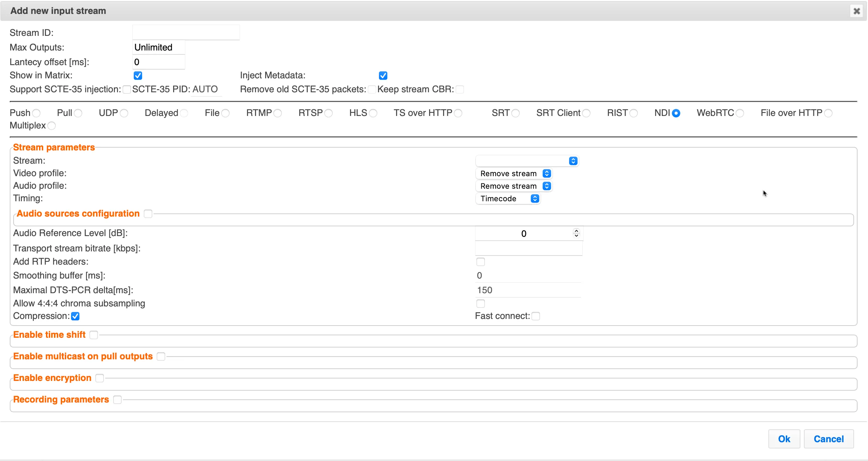
Task: Select the RIST input type
Action: [634, 113]
